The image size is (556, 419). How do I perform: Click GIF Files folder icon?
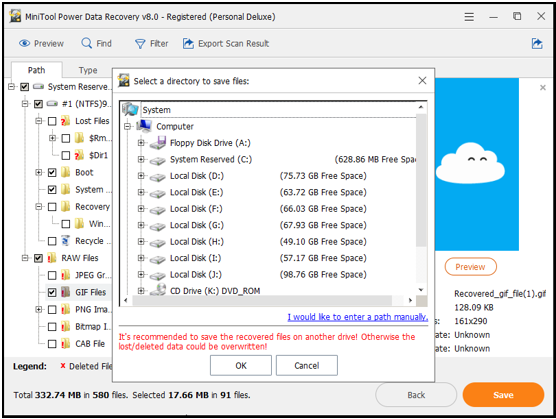(x=65, y=292)
